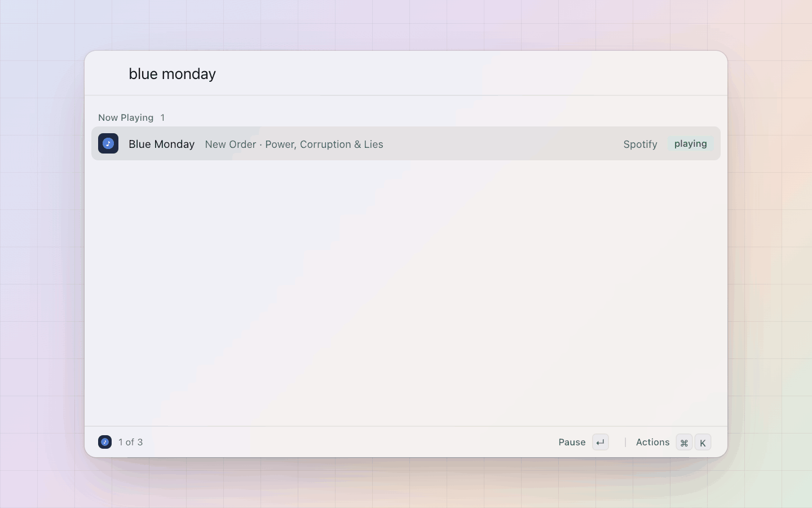The width and height of the screenshot is (812, 508).
Task: Click the music icon beside "1 of 3"
Action: tap(105, 442)
